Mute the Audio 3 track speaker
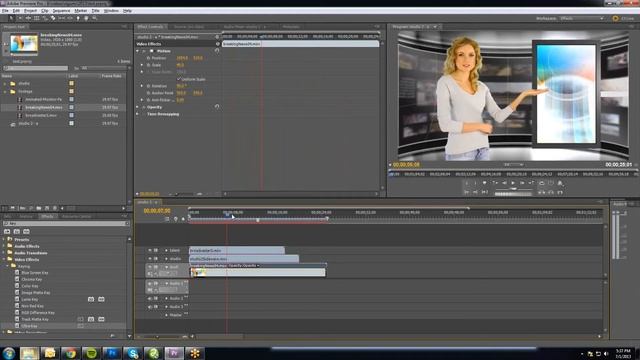Viewport: 640px width, 360px height. [x=150, y=307]
